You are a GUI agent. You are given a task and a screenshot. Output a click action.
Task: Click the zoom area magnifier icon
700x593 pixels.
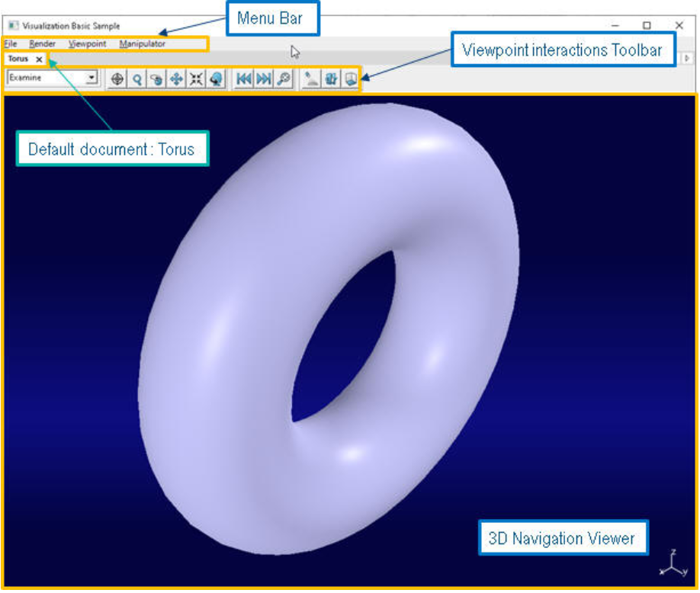pos(284,79)
